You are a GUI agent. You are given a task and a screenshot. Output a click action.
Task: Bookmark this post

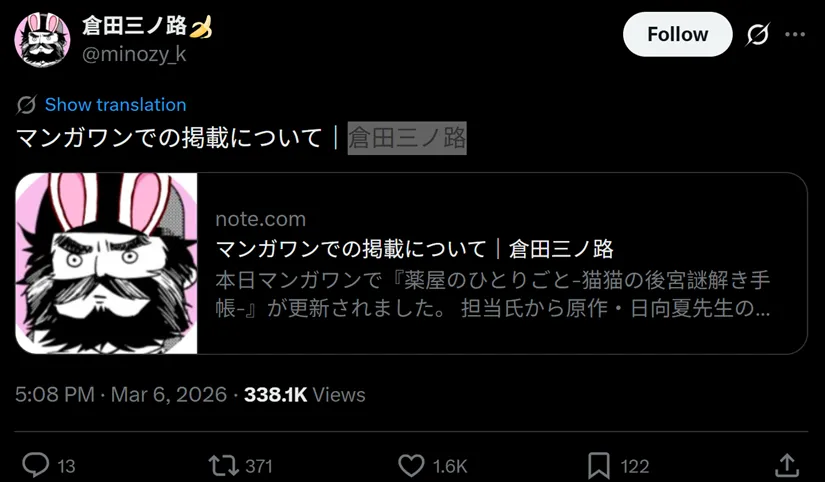tap(598, 466)
